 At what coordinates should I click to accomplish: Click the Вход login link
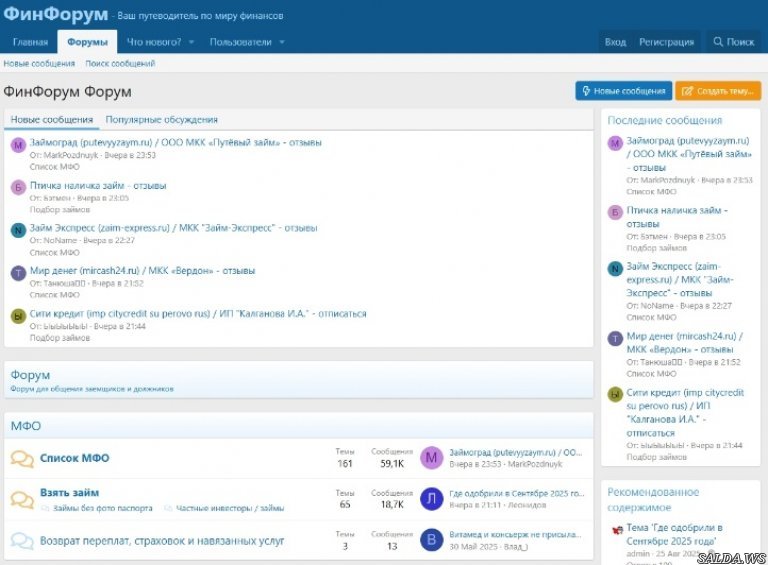pos(615,42)
